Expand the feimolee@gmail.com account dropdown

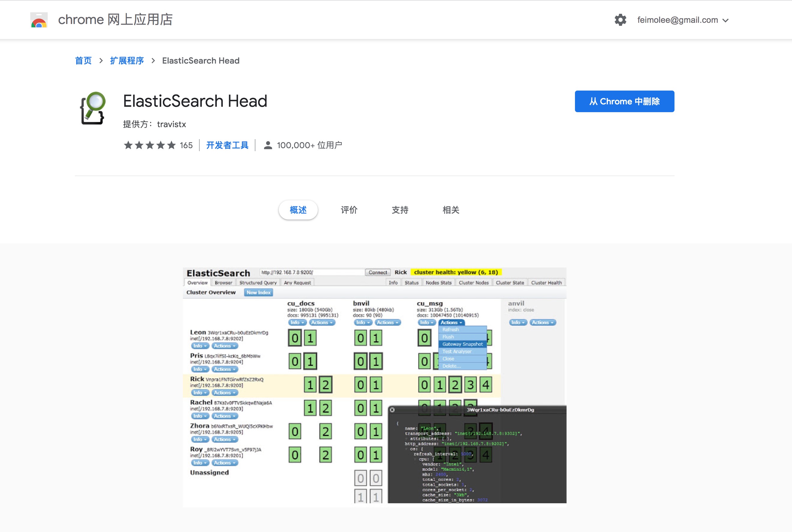pyautogui.click(x=726, y=20)
